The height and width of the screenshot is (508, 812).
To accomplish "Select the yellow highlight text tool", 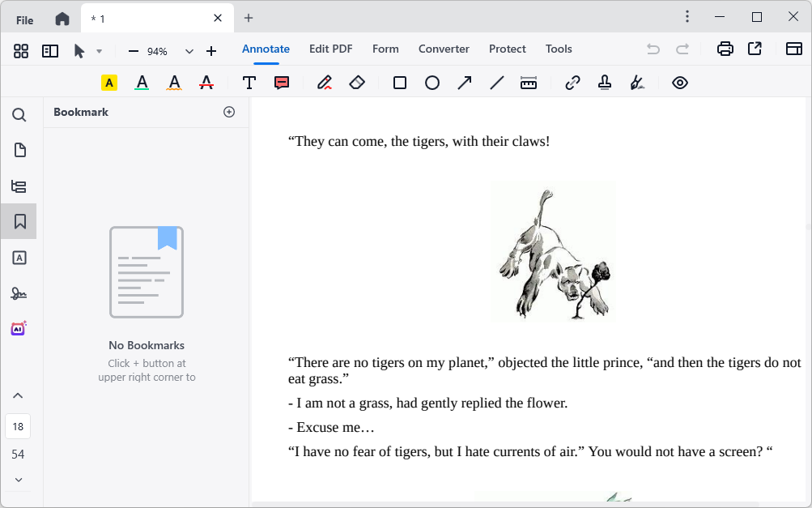I will 109,83.
